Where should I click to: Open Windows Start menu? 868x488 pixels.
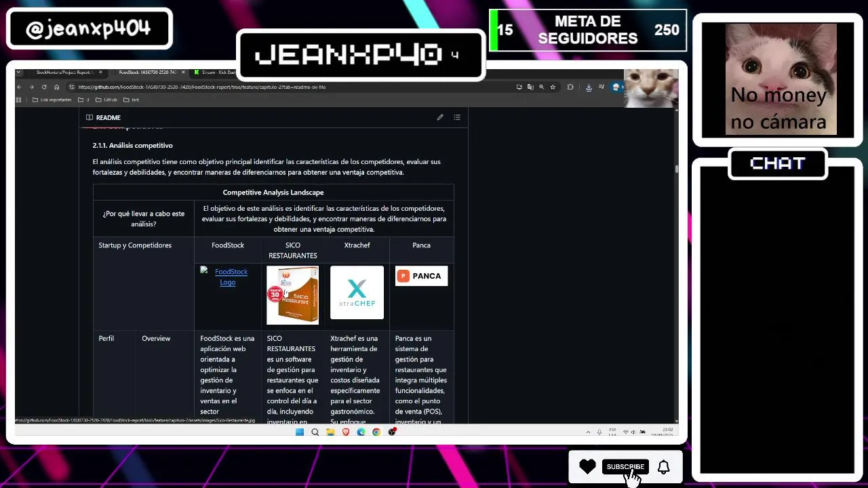point(300,432)
